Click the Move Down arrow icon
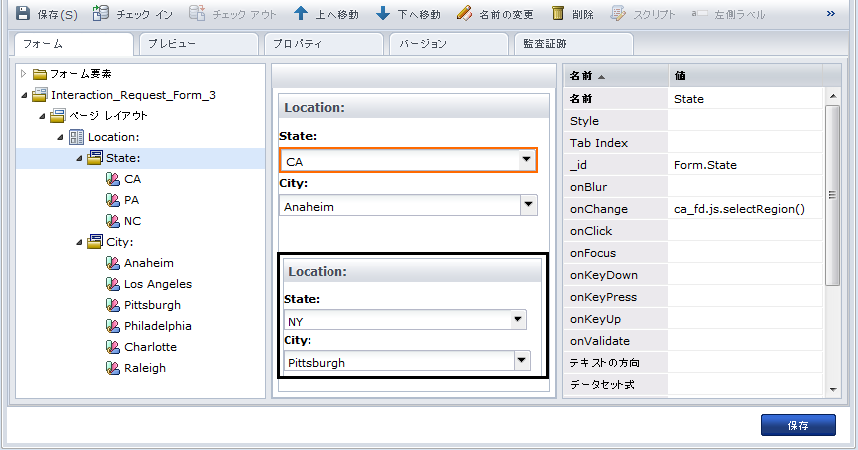 (x=384, y=14)
